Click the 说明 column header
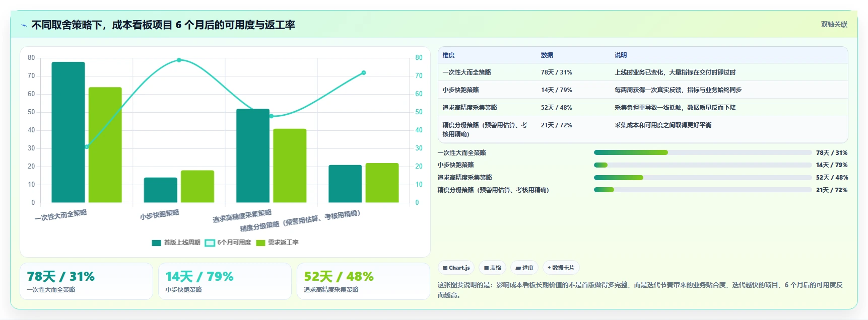 [x=621, y=55]
